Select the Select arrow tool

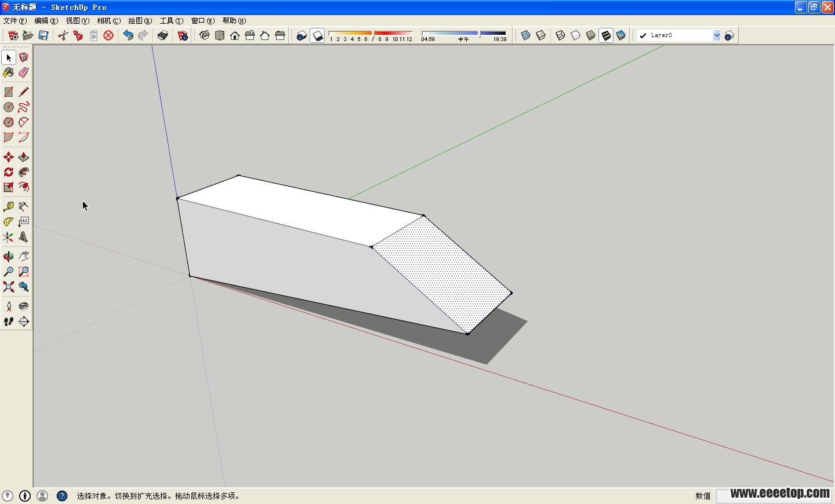(9, 57)
